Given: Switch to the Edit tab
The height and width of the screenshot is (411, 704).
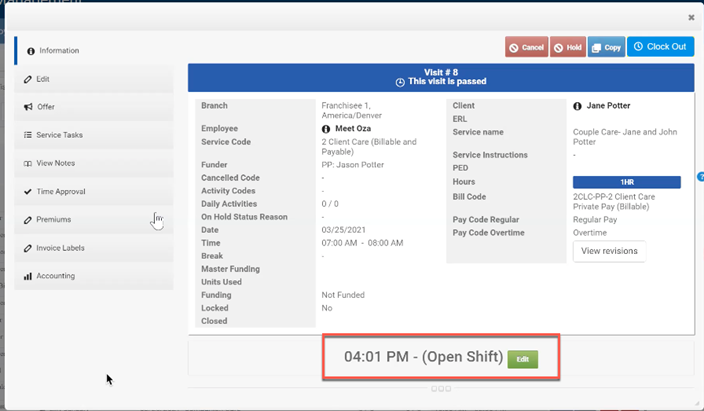Looking at the screenshot, I should [x=43, y=78].
